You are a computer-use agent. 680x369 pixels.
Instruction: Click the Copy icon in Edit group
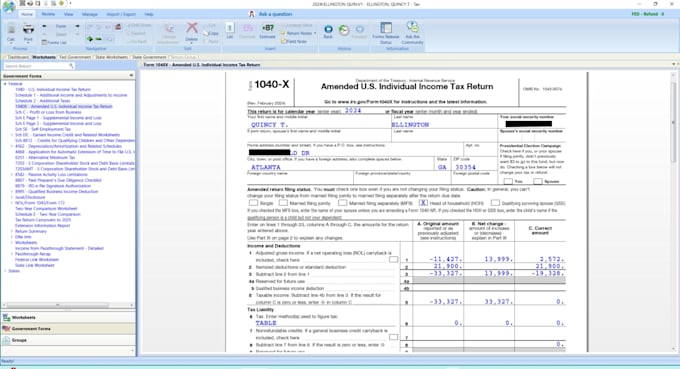tap(211, 33)
